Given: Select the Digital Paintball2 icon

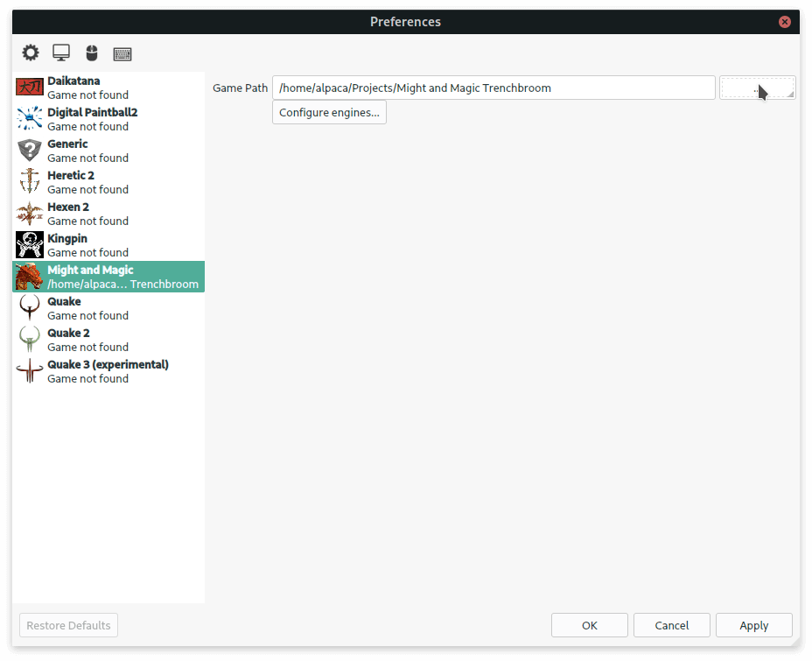Looking at the screenshot, I should [x=30, y=119].
